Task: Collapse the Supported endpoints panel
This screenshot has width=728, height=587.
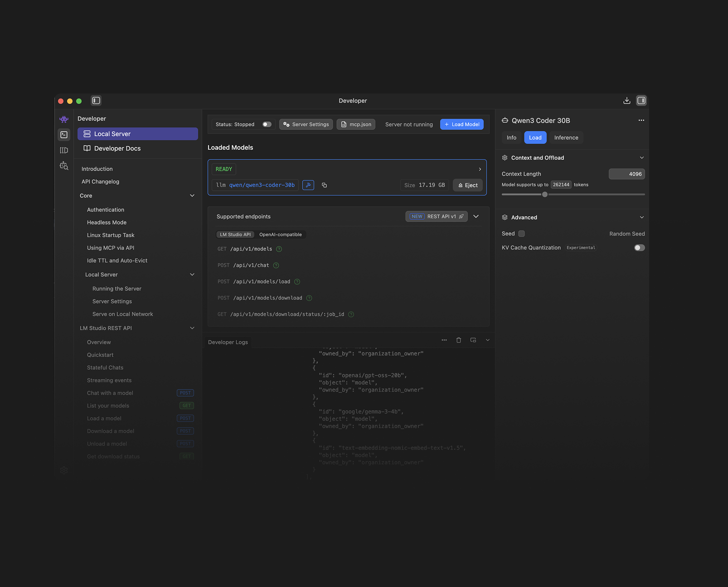Action: (476, 216)
